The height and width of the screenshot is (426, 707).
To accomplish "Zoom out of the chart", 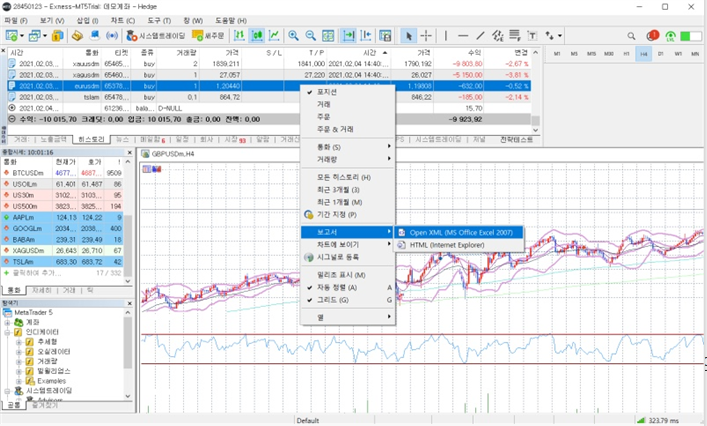I will [x=310, y=36].
